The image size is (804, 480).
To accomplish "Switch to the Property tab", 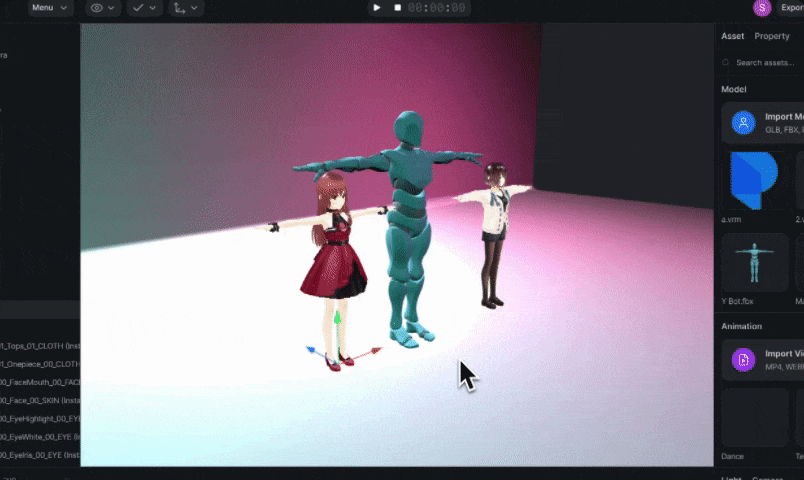I will pyautogui.click(x=772, y=36).
